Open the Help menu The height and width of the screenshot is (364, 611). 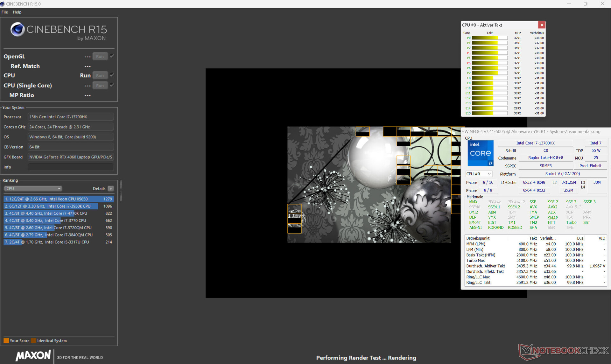tap(17, 12)
